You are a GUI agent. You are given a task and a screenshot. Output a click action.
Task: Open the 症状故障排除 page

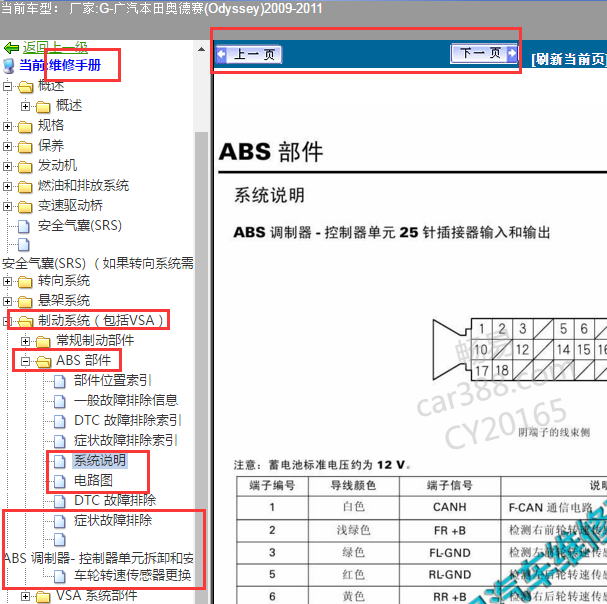click(x=113, y=520)
